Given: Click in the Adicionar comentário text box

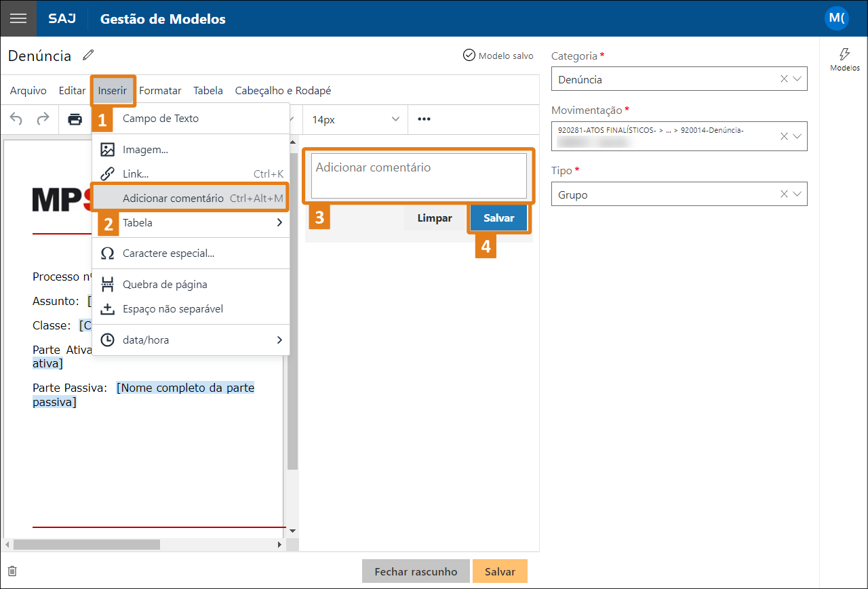Looking at the screenshot, I should pos(418,176).
